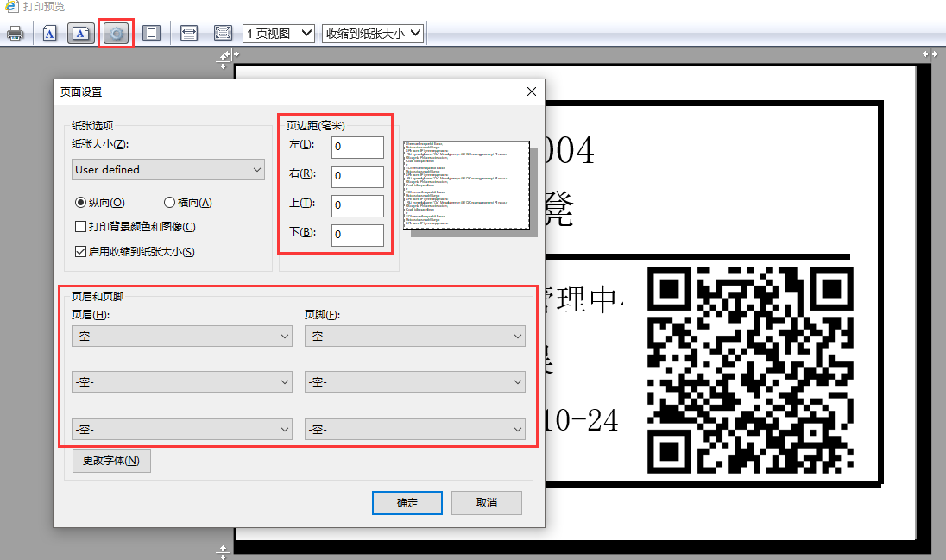946x560 pixels.
Task: Click bottom-left margin adjust handle in preview
Action: [x=224, y=551]
